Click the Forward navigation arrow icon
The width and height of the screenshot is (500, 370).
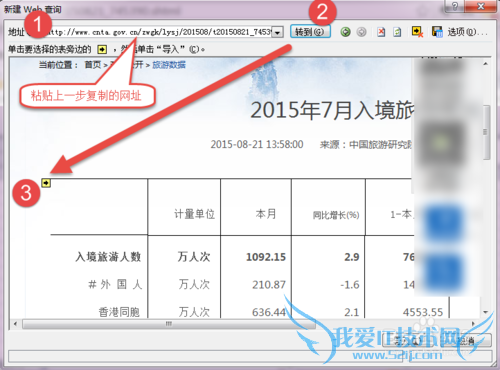click(x=361, y=32)
